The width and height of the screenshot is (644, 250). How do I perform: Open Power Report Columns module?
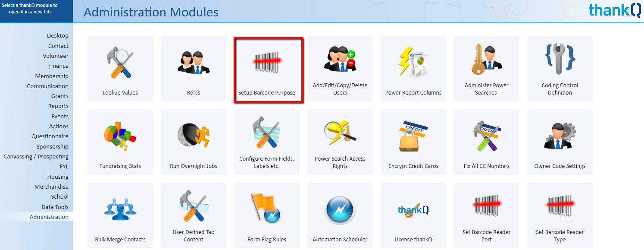click(x=413, y=69)
